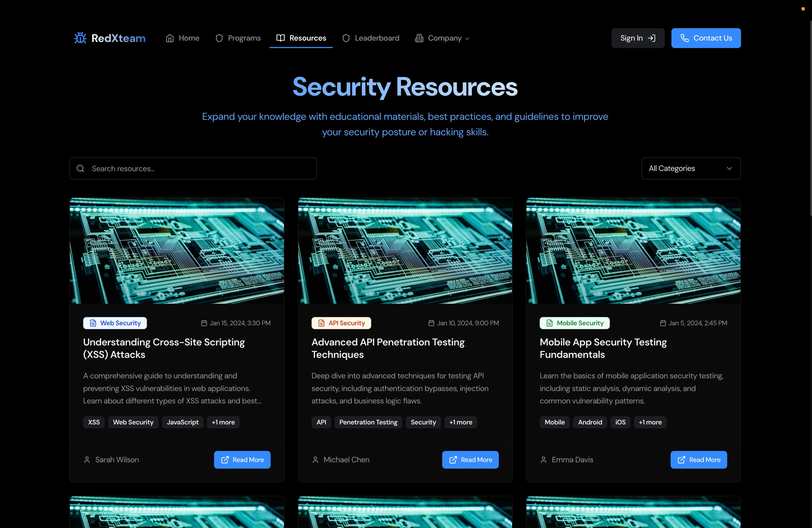812x528 pixels.
Task: Click the shield icon beside Leaderboard
Action: pos(346,38)
